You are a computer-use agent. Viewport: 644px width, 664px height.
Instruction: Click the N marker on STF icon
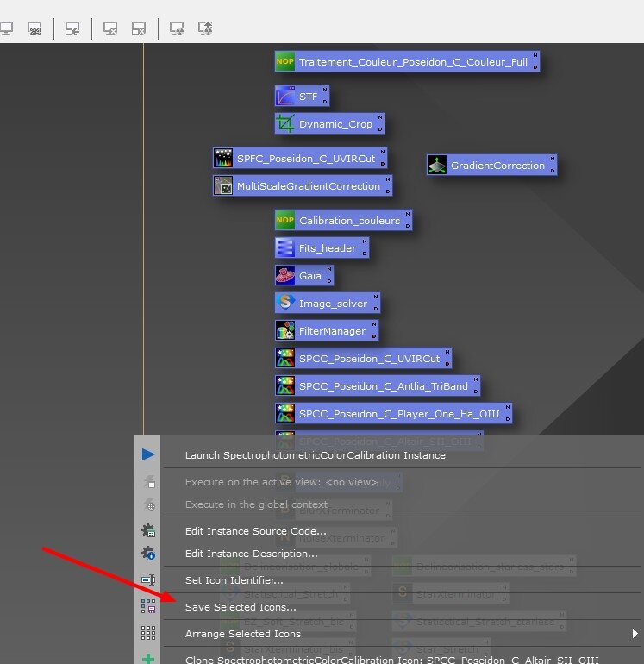(325, 90)
